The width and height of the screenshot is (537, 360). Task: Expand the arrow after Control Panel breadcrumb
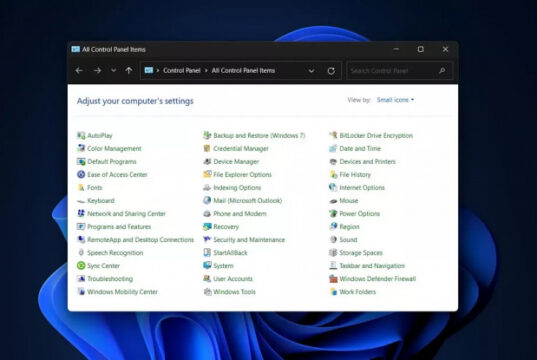pos(206,71)
